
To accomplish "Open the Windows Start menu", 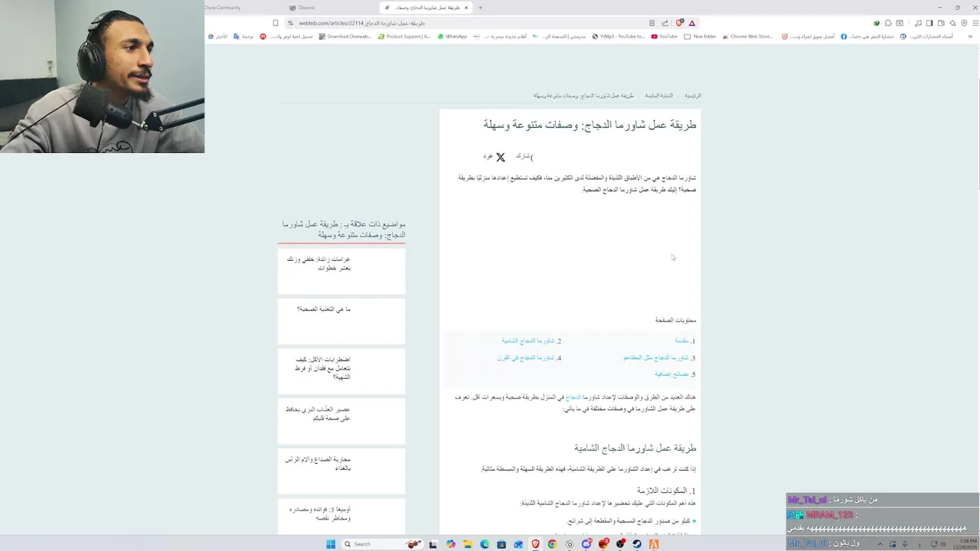I will (331, 544).
